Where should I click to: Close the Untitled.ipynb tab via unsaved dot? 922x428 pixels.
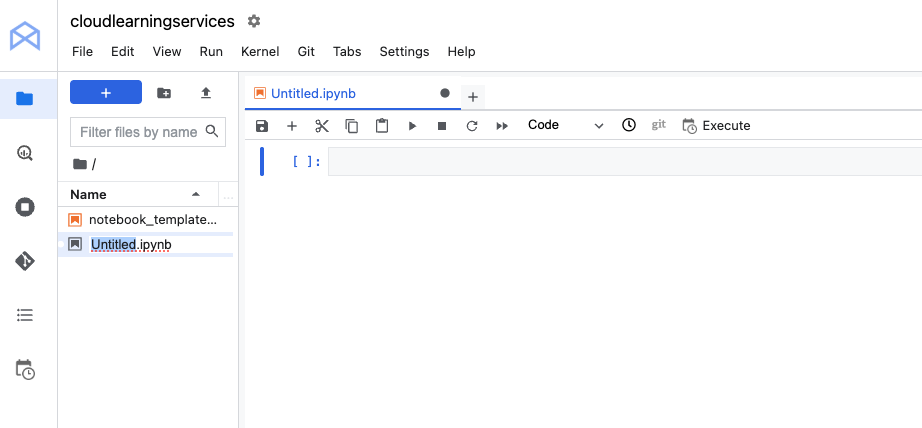coord(445,93)
